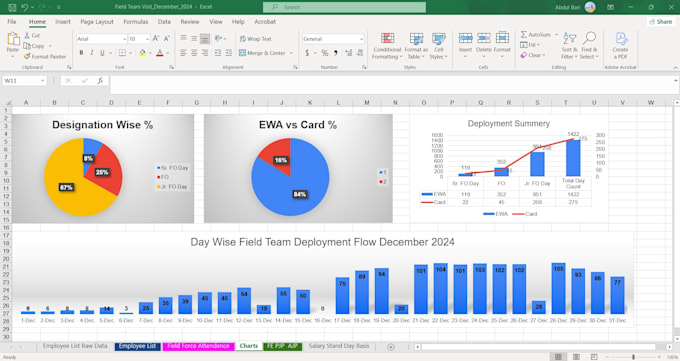This screenshot has height=361, width=680.
Task: Open the Employee List sheet tab
Action: [x=137, y=346]
